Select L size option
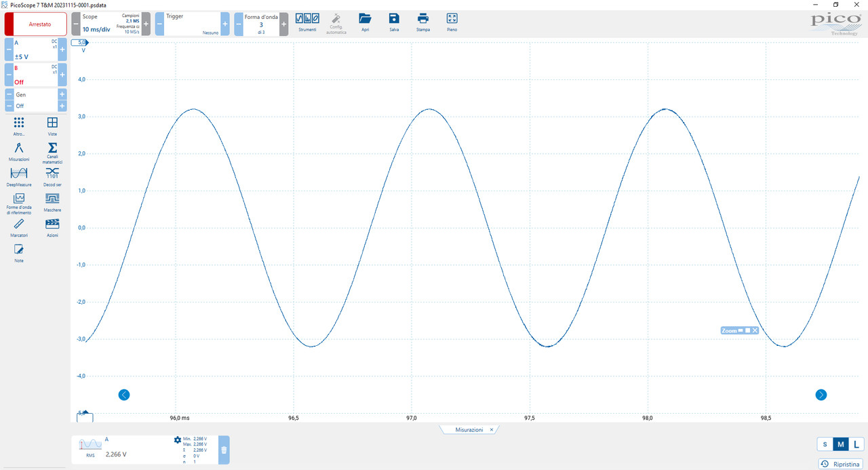Screen dimensions: 868x470 tap(856, 444)
